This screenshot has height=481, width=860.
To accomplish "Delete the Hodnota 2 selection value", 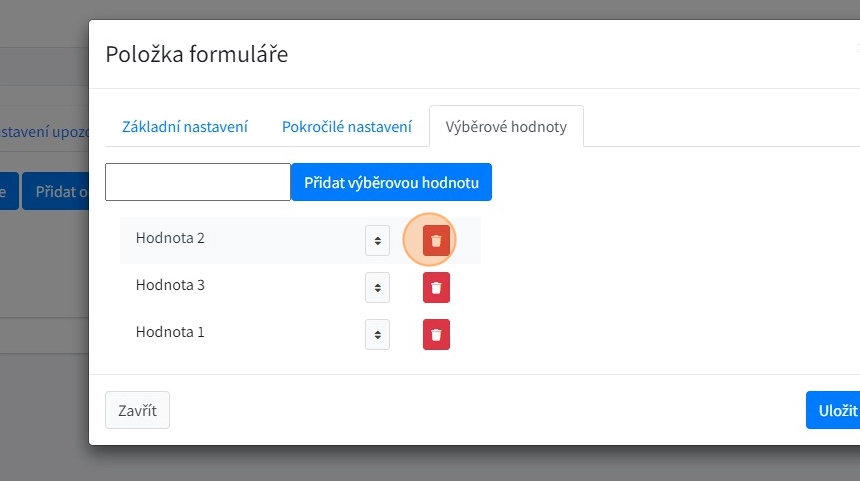I will click(436, 241).
